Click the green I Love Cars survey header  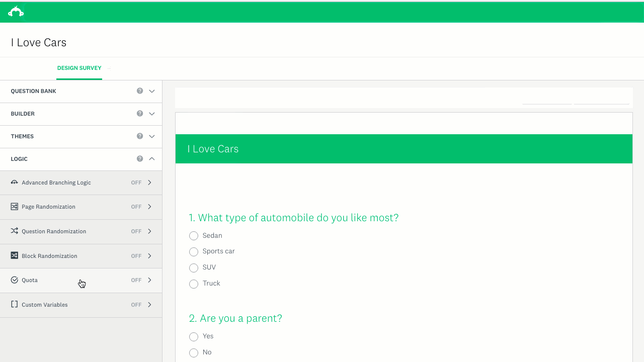404,149
